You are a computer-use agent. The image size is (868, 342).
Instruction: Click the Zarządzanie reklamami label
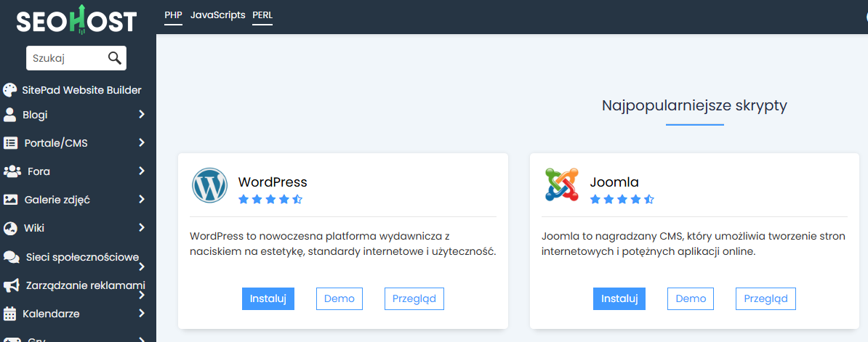tap(85, 285)
